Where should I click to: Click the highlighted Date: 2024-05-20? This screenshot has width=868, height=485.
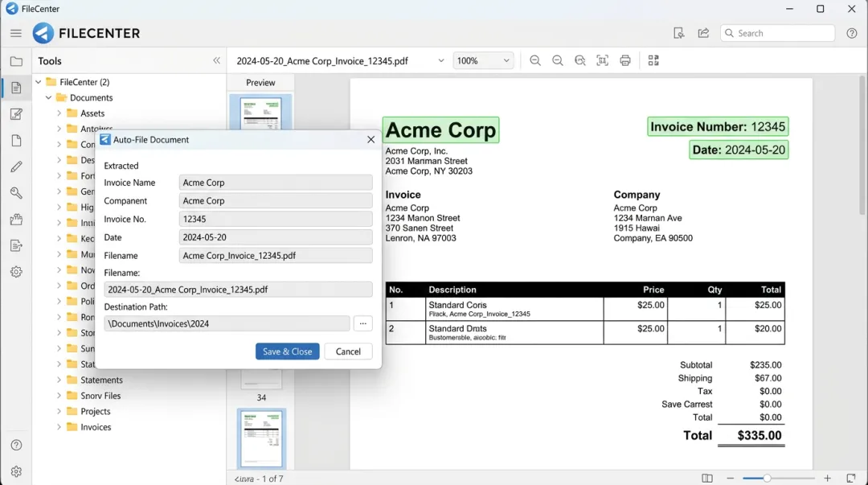pyautogui.click(x=739, y=150)
